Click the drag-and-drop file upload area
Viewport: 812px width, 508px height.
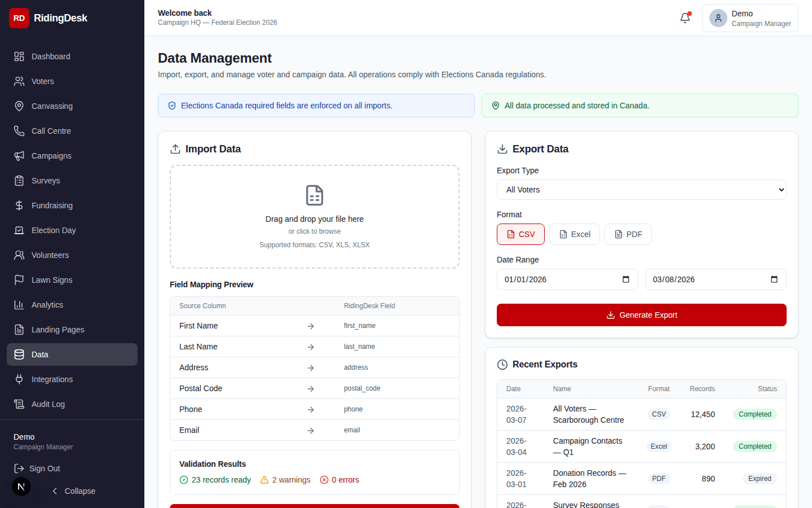click(314, 217)
